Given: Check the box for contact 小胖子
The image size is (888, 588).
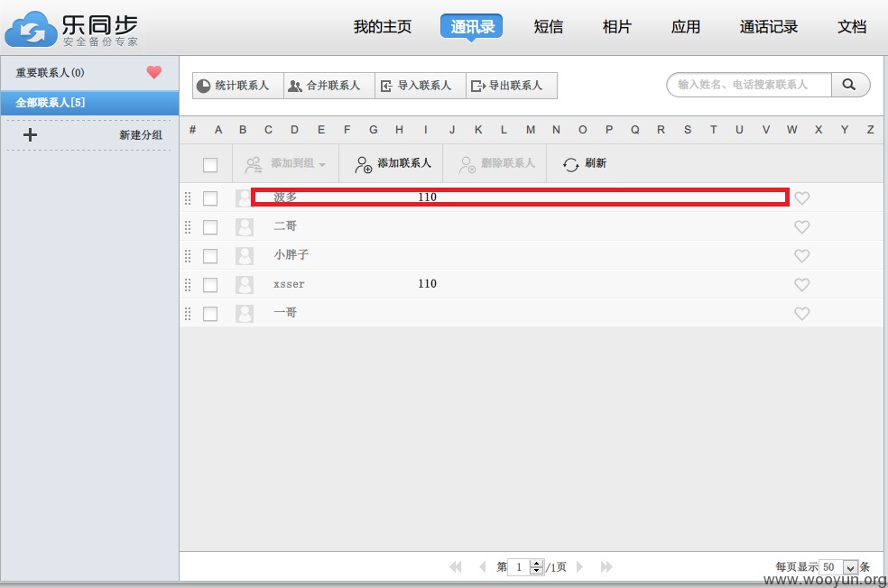Looking at the screenshot, I should (x=210, y=256).
